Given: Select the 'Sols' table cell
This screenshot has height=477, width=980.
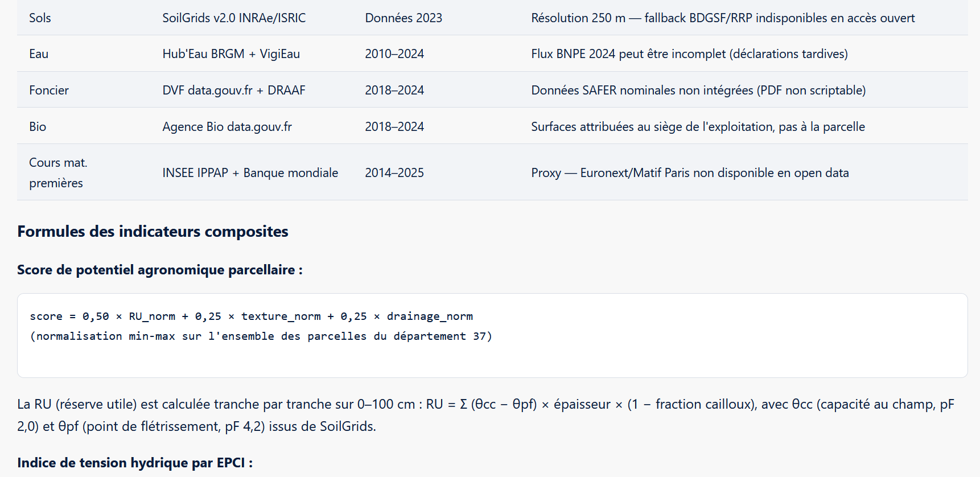Looking at the screenshot, I should 40,18.
